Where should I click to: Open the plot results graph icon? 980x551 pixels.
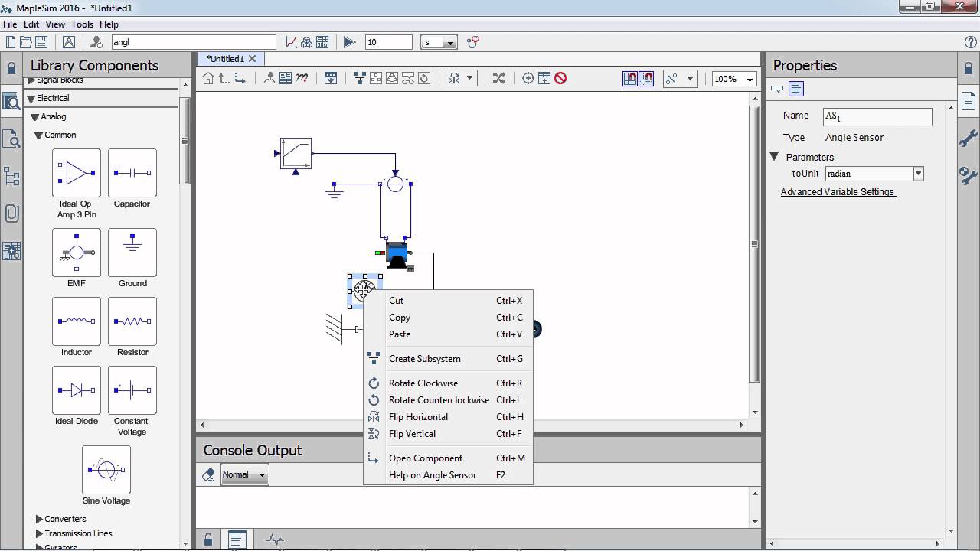(x=292, y=42)
